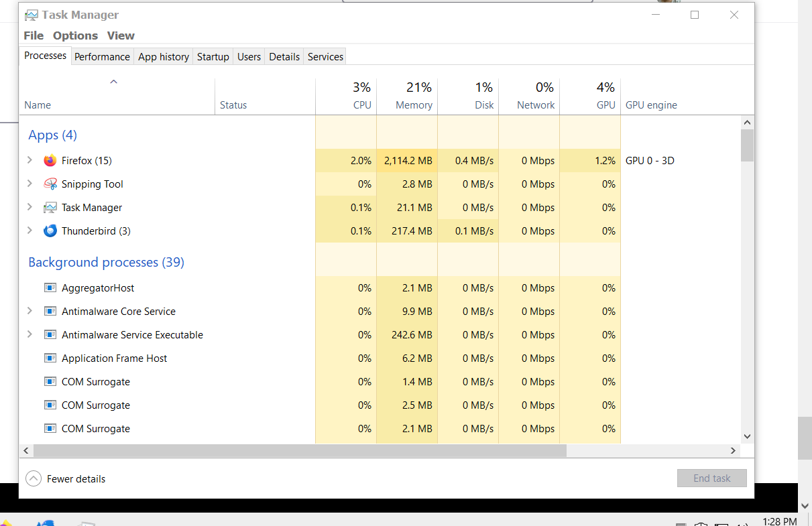This screenshot has height=526, width=812.
Task: Select Antimalware Service Executable icon
Action: pos(50,335)
